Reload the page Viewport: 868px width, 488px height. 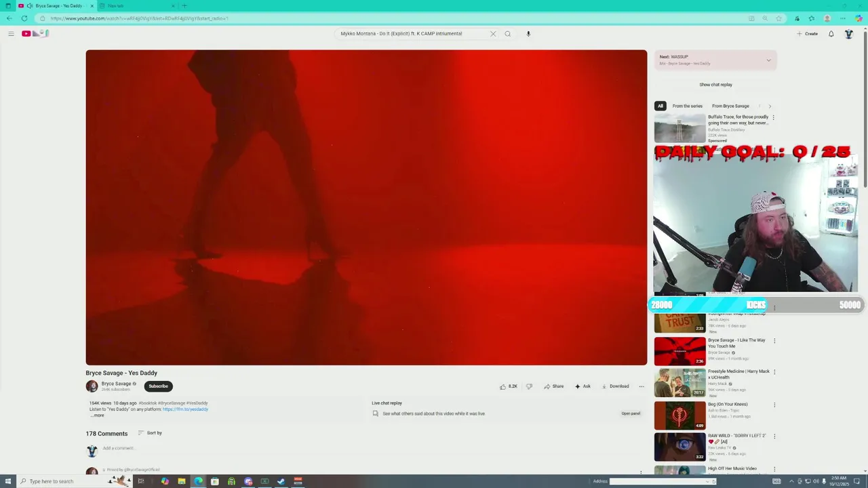(x=24, y=18)
